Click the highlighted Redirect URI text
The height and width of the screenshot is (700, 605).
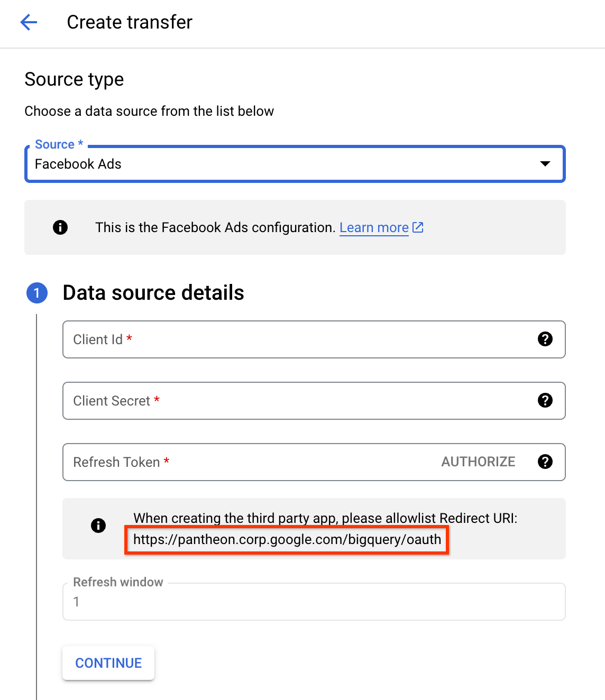point(287,540)
